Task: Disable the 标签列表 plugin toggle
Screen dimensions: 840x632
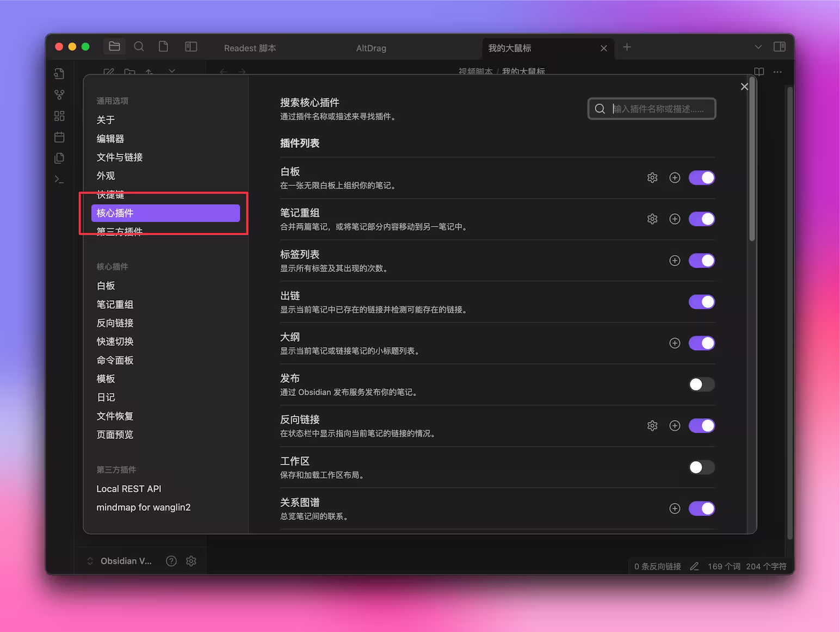Action: click(x=702, y=261)
